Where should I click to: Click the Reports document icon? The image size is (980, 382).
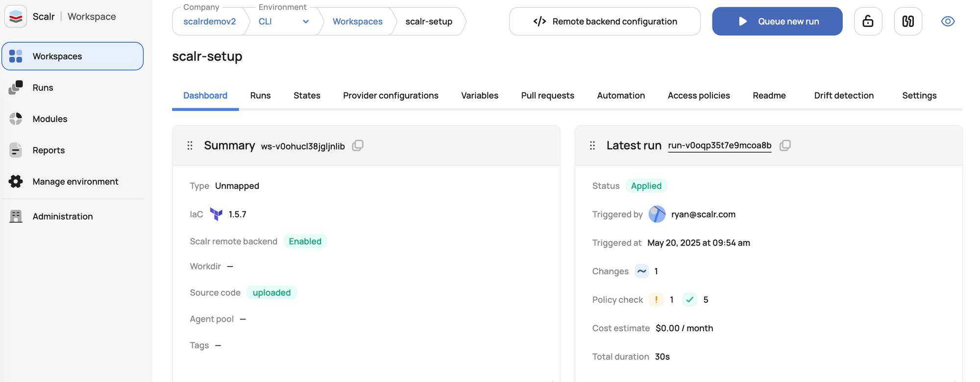[16, 150]
